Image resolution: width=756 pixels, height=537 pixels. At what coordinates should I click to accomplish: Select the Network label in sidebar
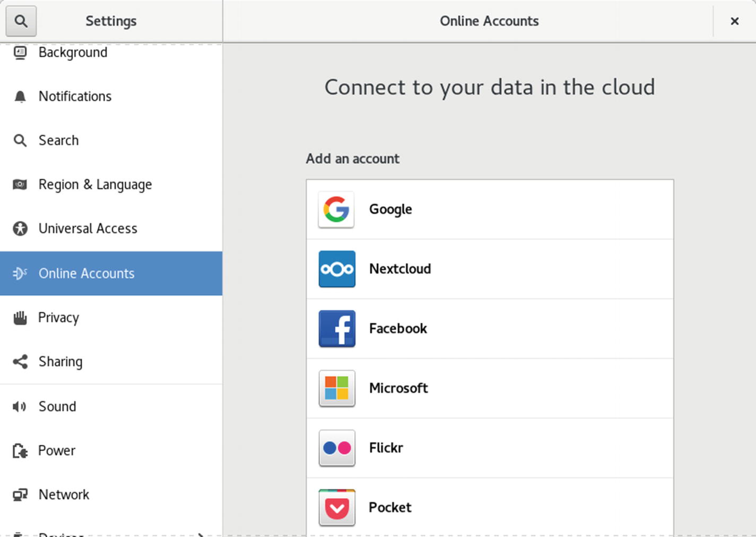(x=64, y=495)
